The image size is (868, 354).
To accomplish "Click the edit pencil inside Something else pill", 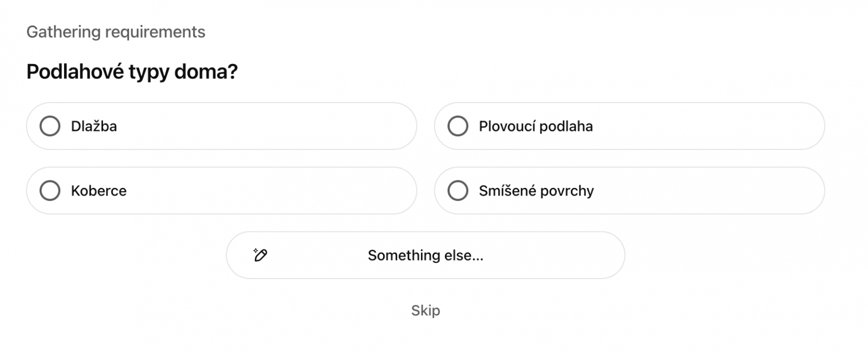I will [260, 255].
